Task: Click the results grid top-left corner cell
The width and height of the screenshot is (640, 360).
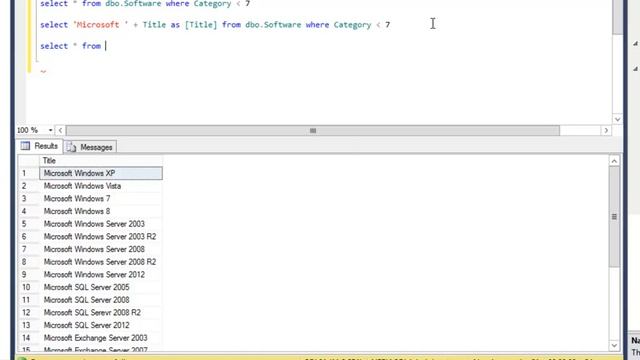Action: tap(29, 161)
